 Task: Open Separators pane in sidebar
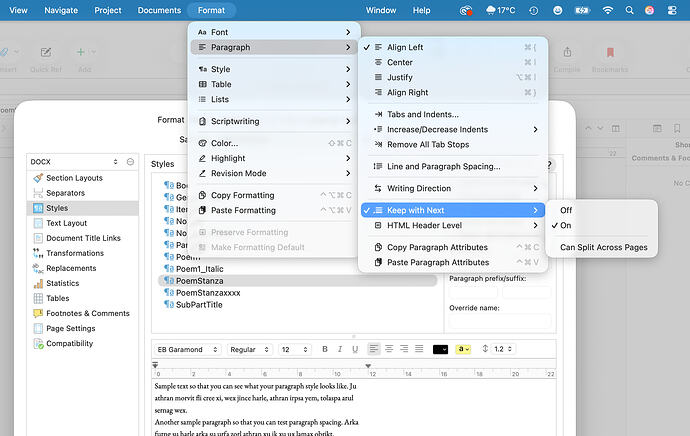(x=83, y=193)
